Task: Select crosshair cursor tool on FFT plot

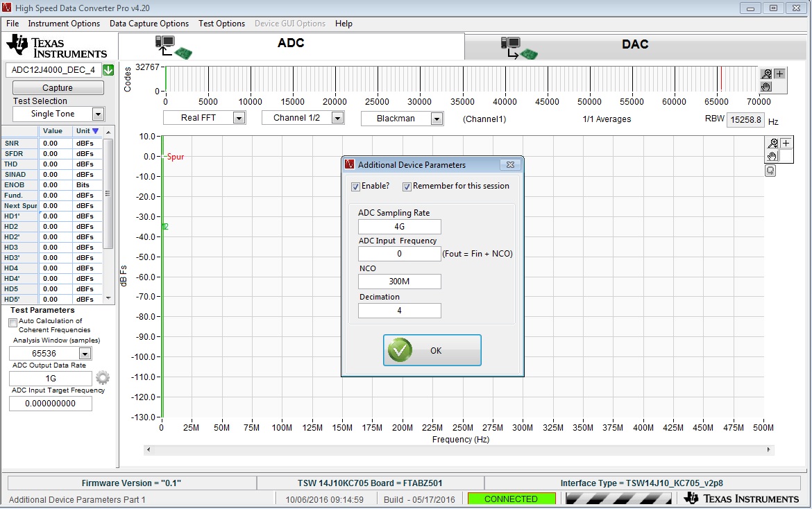Action: click(786, 144)
